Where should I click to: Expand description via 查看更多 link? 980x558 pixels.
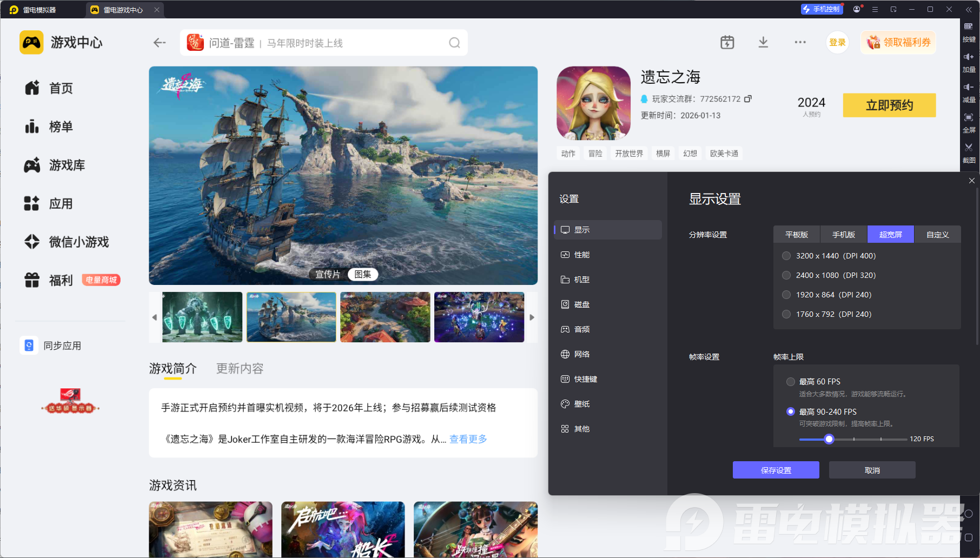point(468,439)
